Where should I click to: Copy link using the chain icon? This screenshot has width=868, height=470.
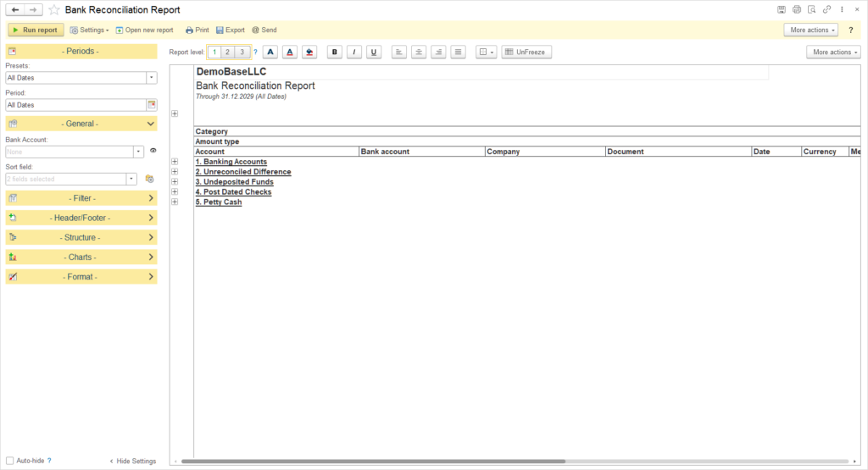(x=826, y=9)
